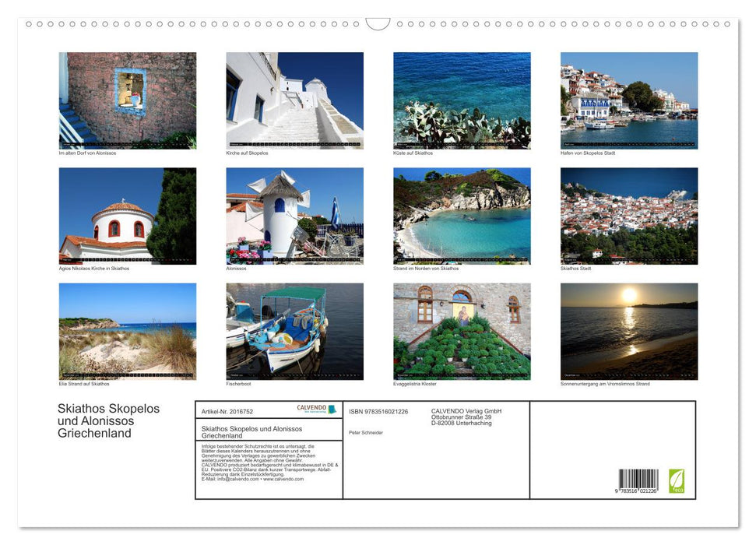
Task: Click the 'Skiathos Stadt' caption
Action: pyautogui.click(x=575, y=268)
